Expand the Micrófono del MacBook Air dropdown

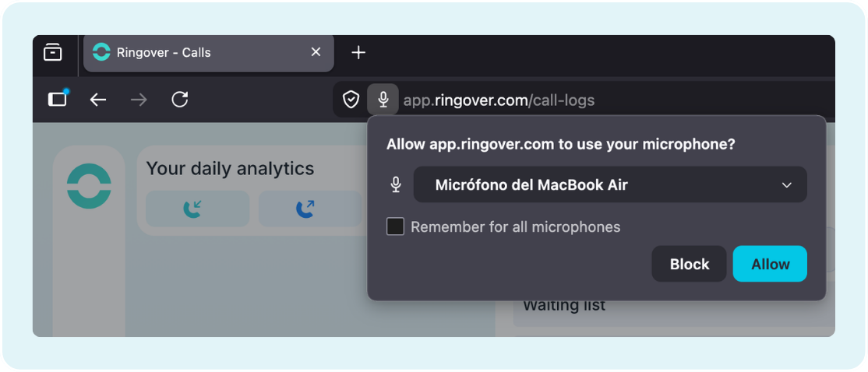click(609, 185)
